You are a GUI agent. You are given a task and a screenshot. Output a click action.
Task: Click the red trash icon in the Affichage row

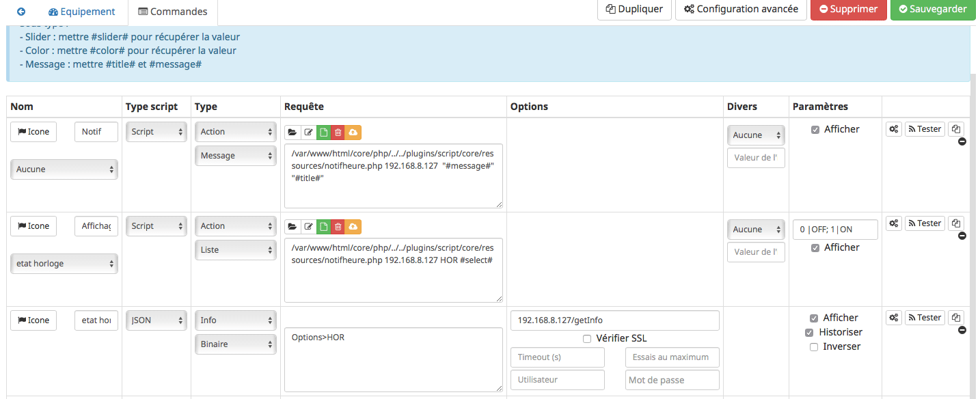338,226
